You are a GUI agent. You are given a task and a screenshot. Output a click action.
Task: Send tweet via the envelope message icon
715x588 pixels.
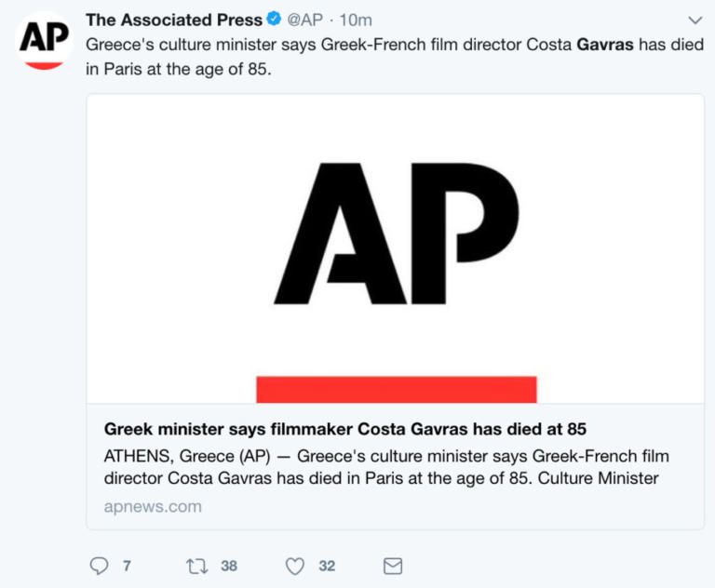[393, 566]
